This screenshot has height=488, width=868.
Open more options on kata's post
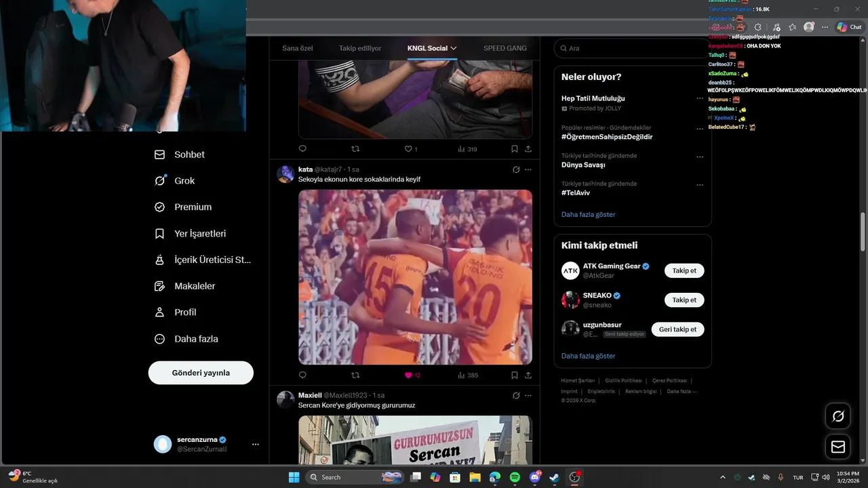[x=528, y=169]
